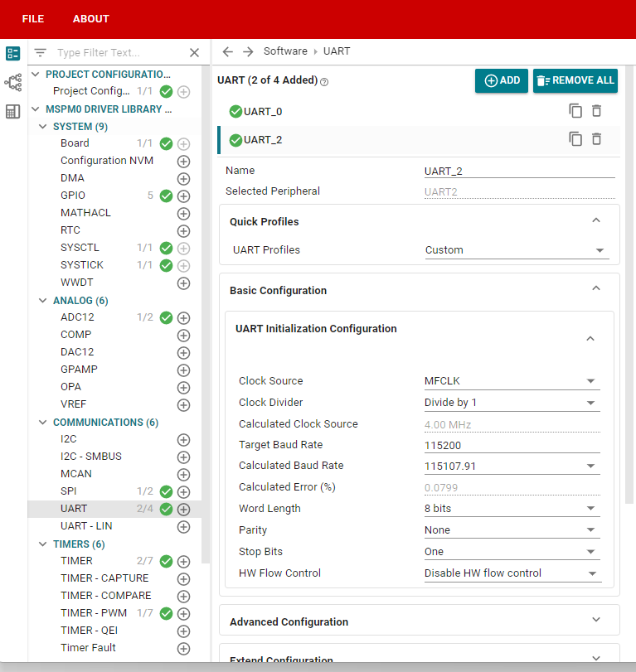Open the Stop Bits dropdown
636x672 pixels.
coord(512,552)
